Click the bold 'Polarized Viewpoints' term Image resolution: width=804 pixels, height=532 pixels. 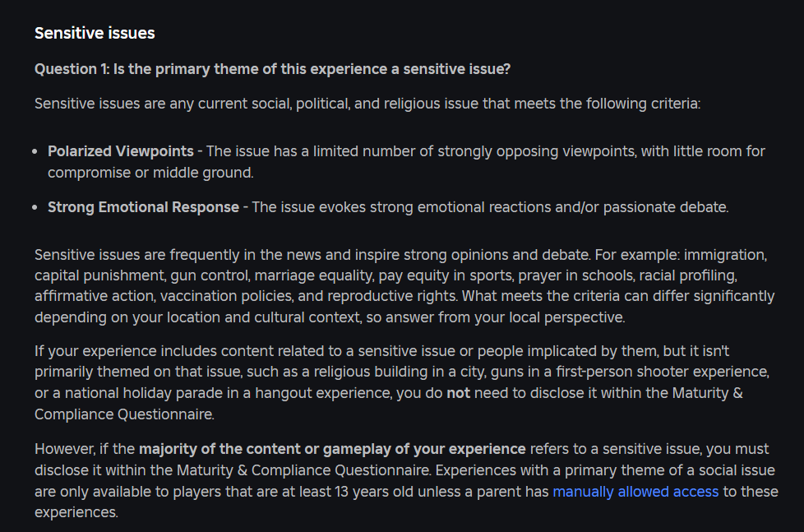(x=120, y=151)
